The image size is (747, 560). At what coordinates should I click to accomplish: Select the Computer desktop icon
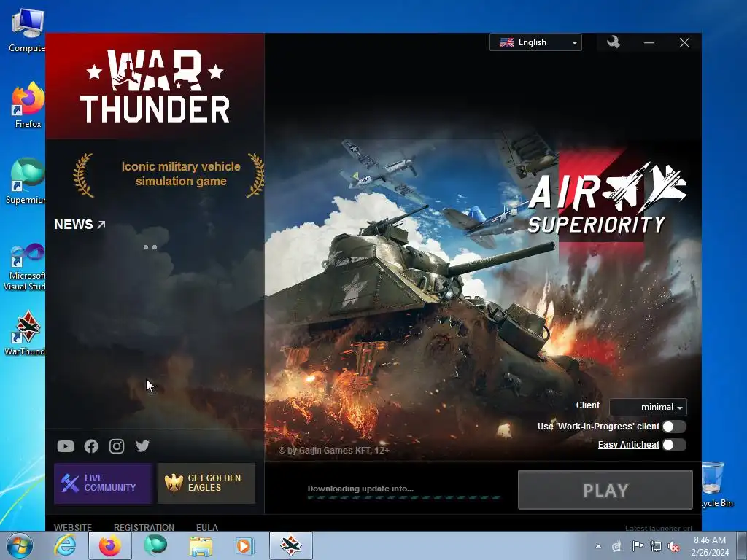(x=26, y=29)
